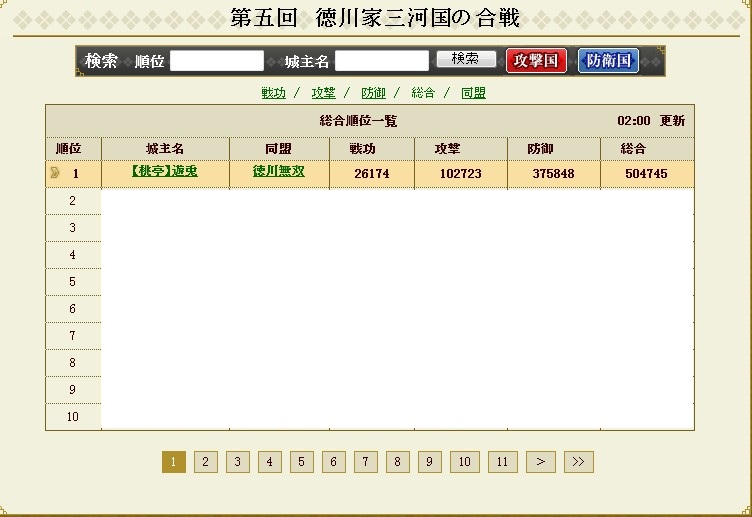The height and width of the screenshot is (517, 752).
Task: Go to page 11 of rankings
Action: 503,462
